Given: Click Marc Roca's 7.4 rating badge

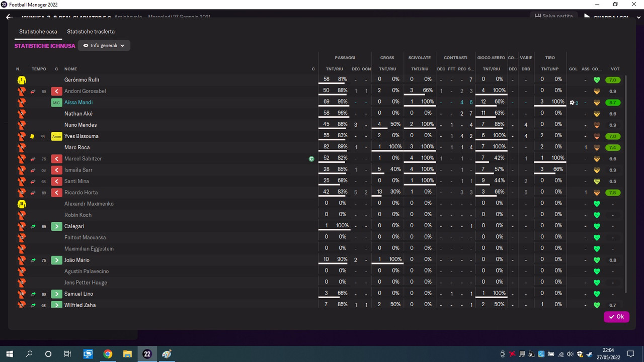Looking at the screenshot, I should [613, 147].
